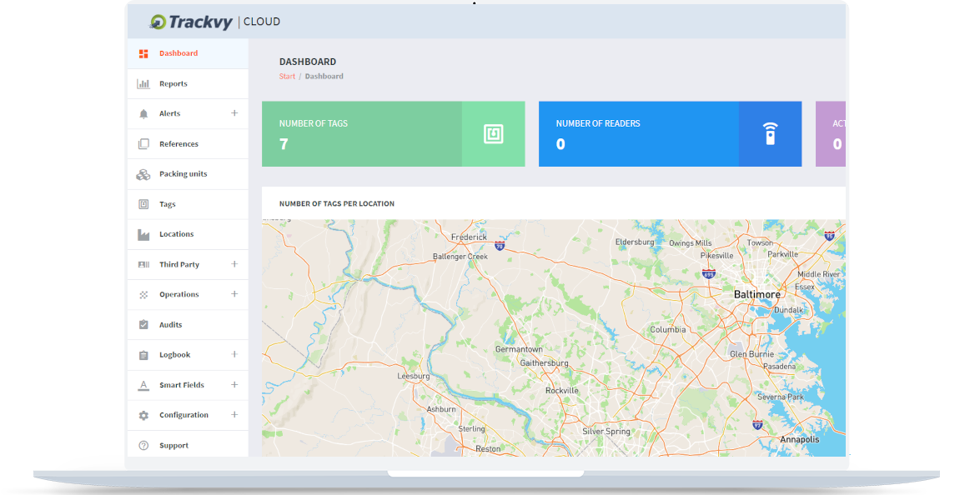Image resolution: width=980 pixels, height=495 pixels.
Task: Click the partially visible purple stat card
Action: (832, 133)
